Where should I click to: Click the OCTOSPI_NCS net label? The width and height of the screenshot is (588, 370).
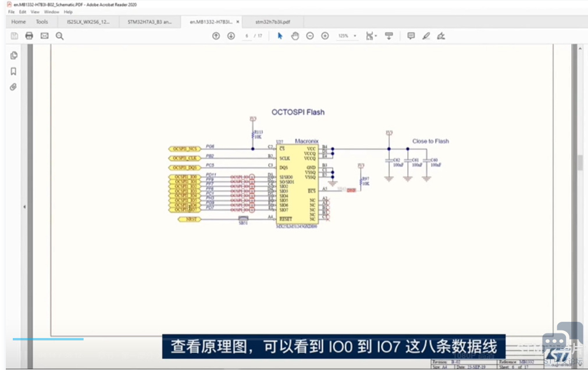tap(185, 149)
